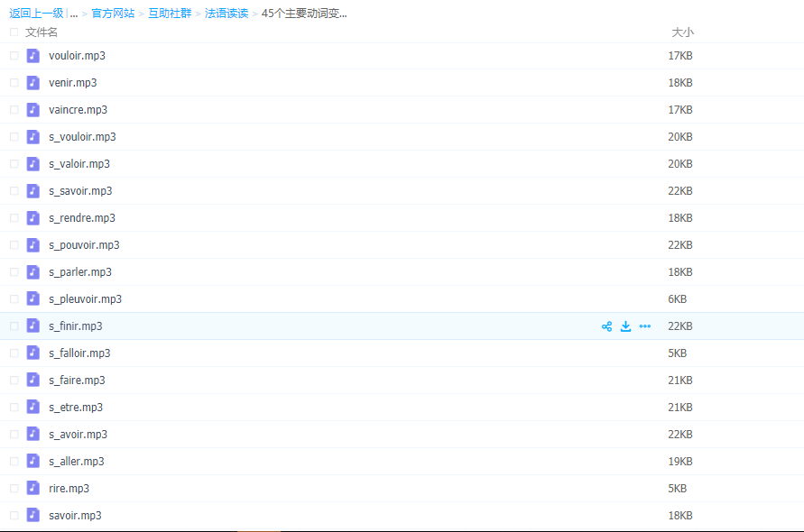Click the 6KB size of s_pleuvoir.mp3
The width and height of the screenshot is (804, 532).
(x=677, y=298)
